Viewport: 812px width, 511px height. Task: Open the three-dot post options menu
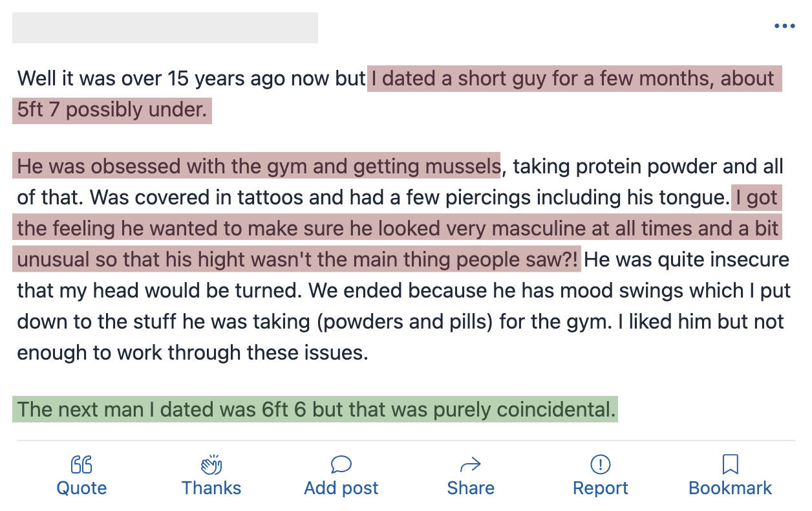(x=784, y=27)
